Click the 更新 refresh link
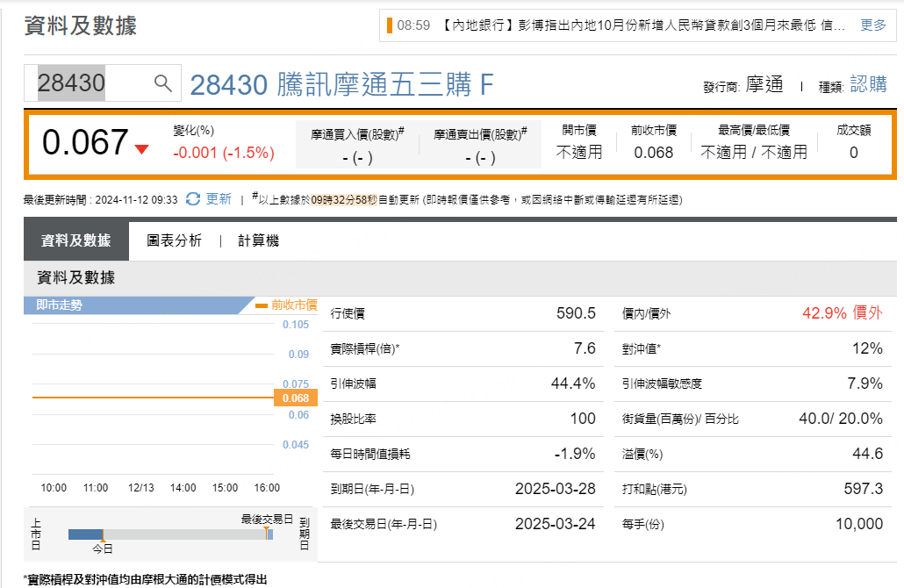The width and height of the screenshot is (904, 588). 219,199
